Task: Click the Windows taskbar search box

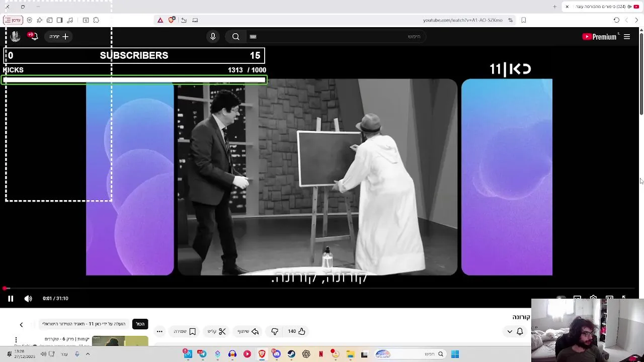Action: (410, 354)
